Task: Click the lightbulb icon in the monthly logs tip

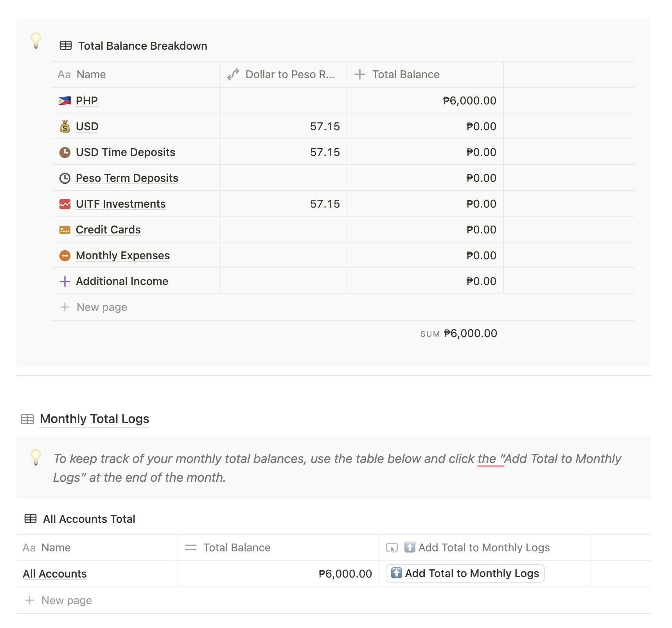Action: coord(36,458)
